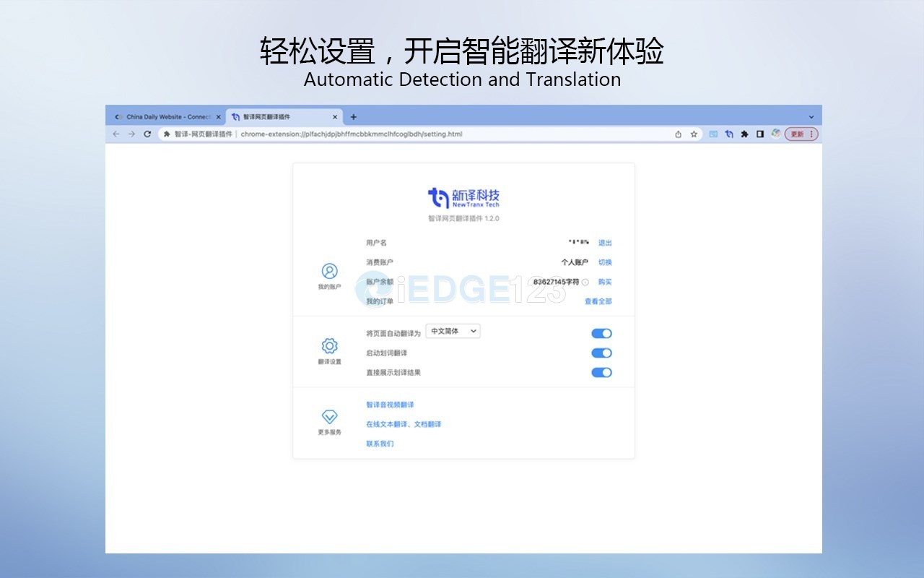
Task: Toggle the 启动划词翻译 switch
Action: [x=601, y=353]
